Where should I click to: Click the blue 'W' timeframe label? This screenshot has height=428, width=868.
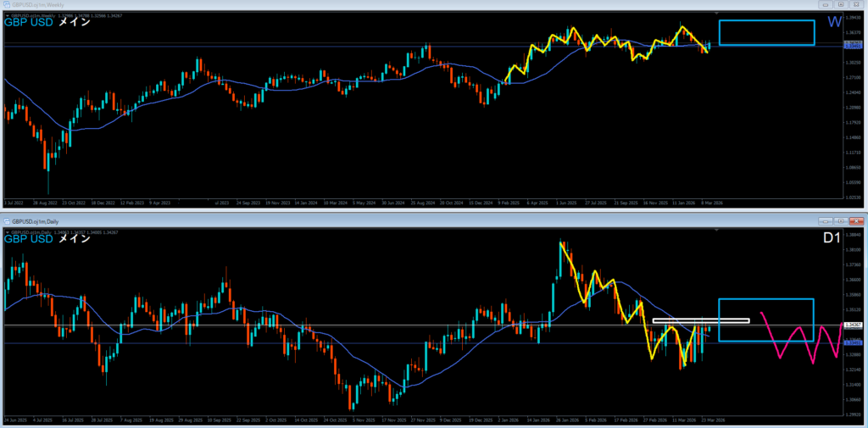[x=835, y=22]
